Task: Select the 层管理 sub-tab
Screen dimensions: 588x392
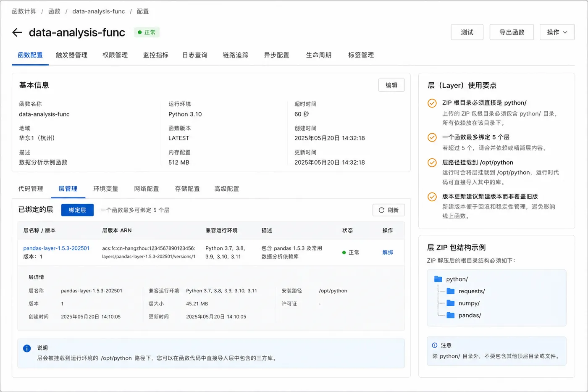Action: click(x=68, y=189)
